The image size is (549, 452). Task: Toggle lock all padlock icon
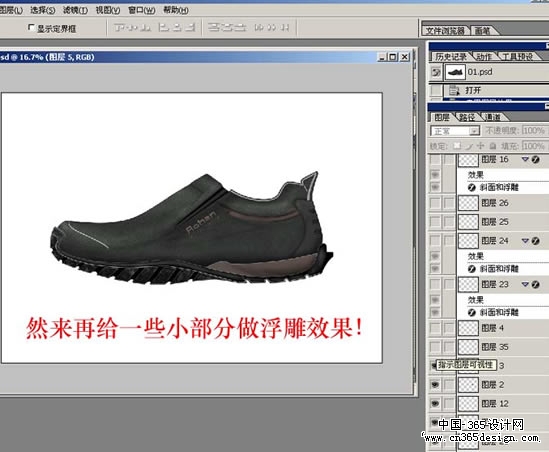(493, 146)
